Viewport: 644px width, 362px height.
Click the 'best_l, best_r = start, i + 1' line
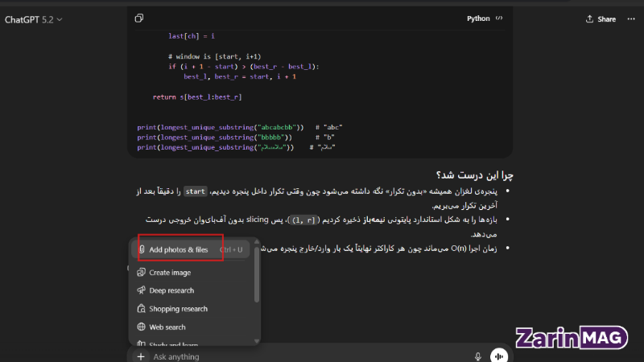(x=240, y=76)
